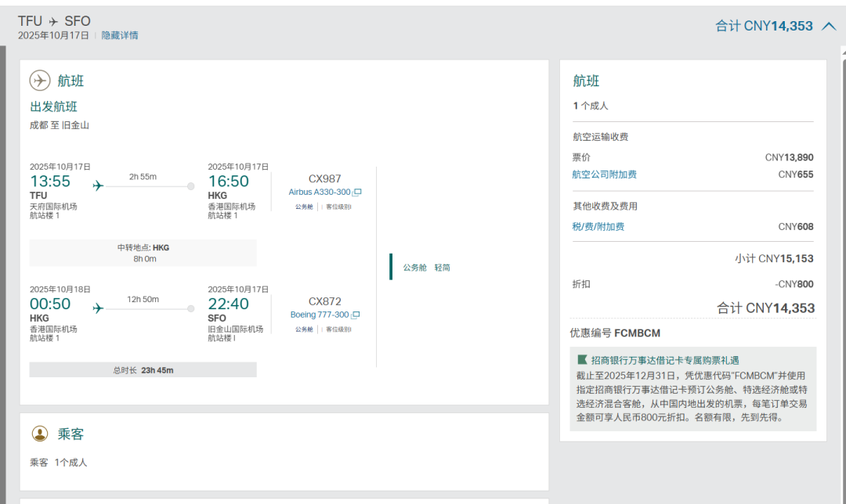Click the passenger icon next to 乘客

point(40,434)
